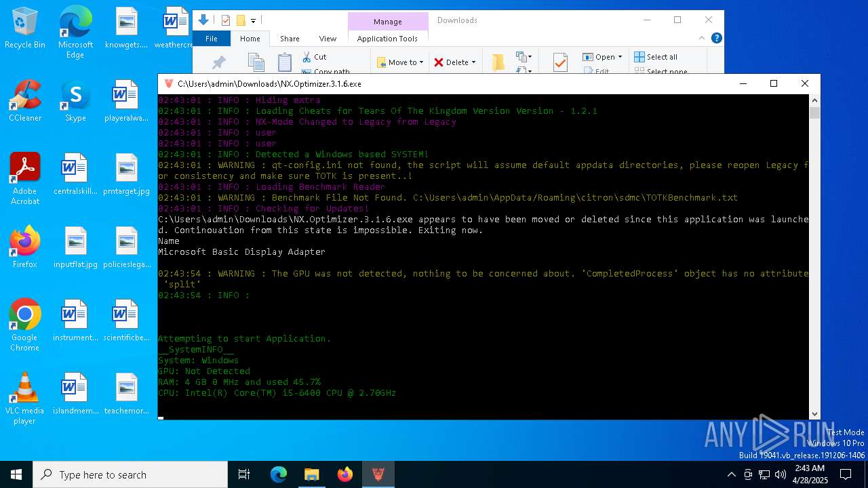Screen dimensions: 868x488
Task: Click the Edit button in Explorer ribbon
Action: [x=595, y=70]
